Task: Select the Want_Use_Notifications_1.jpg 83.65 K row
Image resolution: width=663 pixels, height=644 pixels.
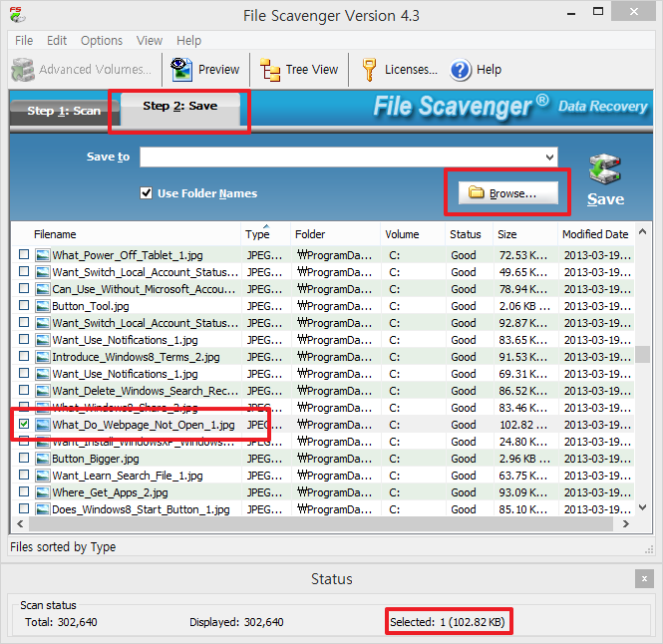Action: click(x=323, y=340)
